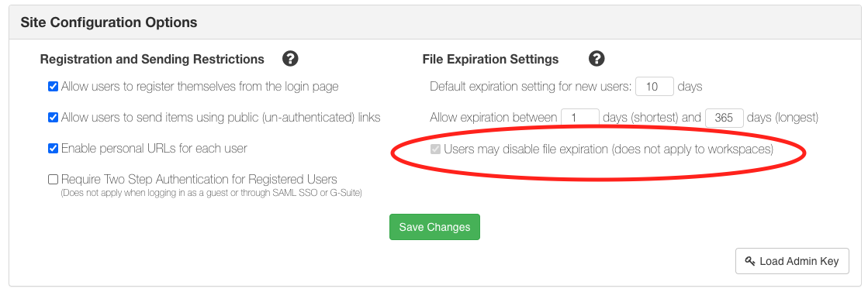Image resolution: width=868 pixels, height=292 pixels.
Task: Toggle public un-authenticated links checkbox
Action: [x=54, y=117]
